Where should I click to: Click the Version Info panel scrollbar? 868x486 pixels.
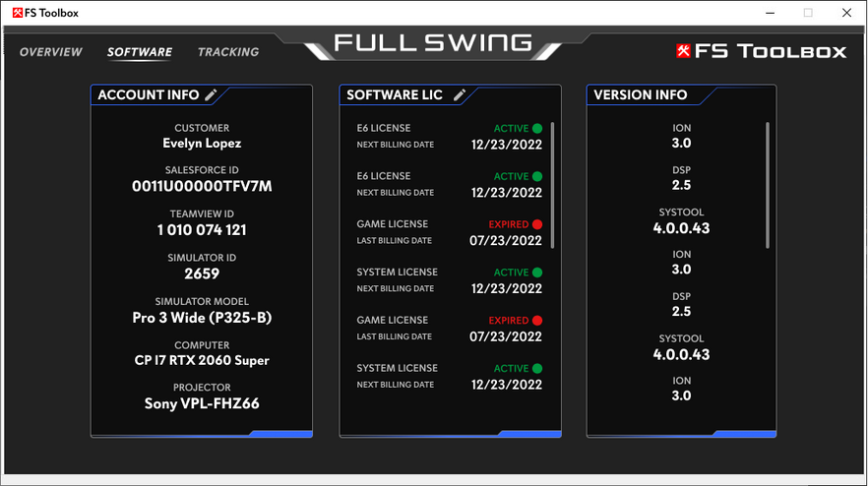click(x=768, y=185)
